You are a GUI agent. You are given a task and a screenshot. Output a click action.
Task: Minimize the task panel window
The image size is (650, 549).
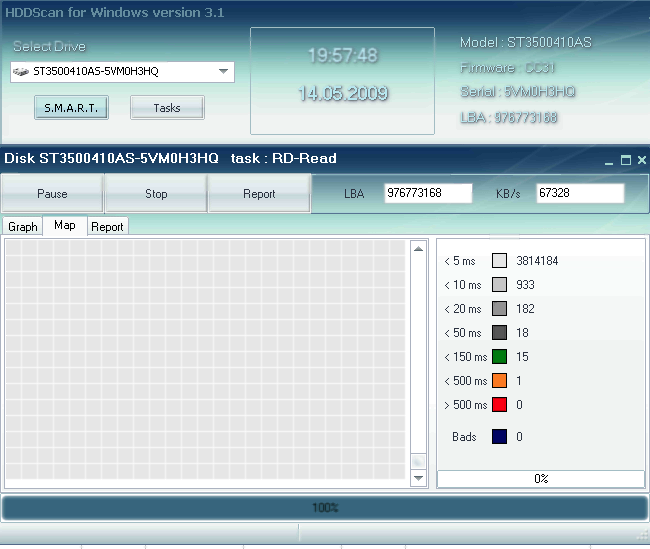point(609,160)
